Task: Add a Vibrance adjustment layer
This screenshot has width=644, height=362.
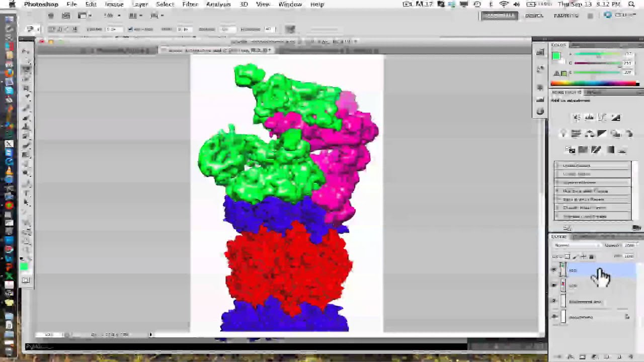Action: click(x=563, y=134)
